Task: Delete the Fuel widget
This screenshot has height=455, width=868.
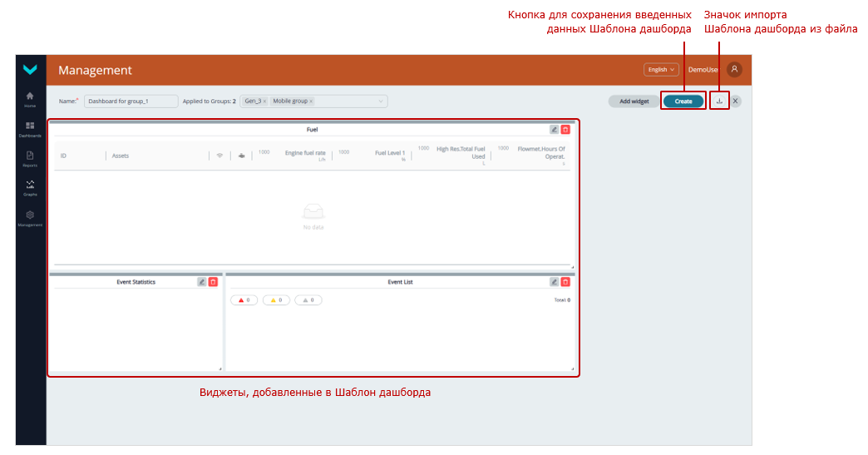Action: [565, 130]
